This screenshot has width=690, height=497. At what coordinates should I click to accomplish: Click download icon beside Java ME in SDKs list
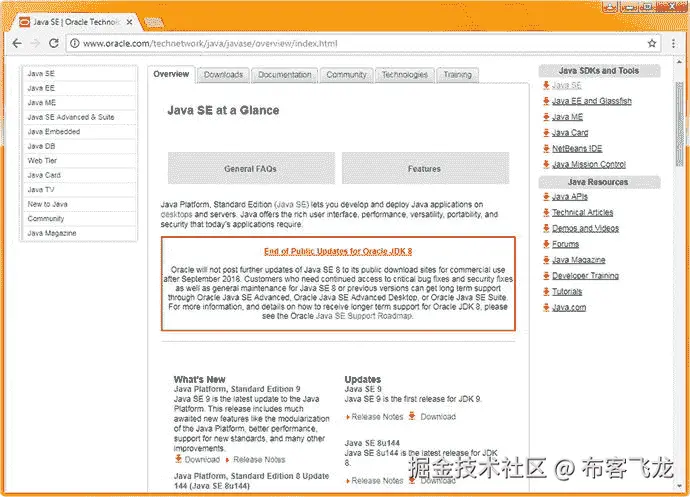pos(546,117)
